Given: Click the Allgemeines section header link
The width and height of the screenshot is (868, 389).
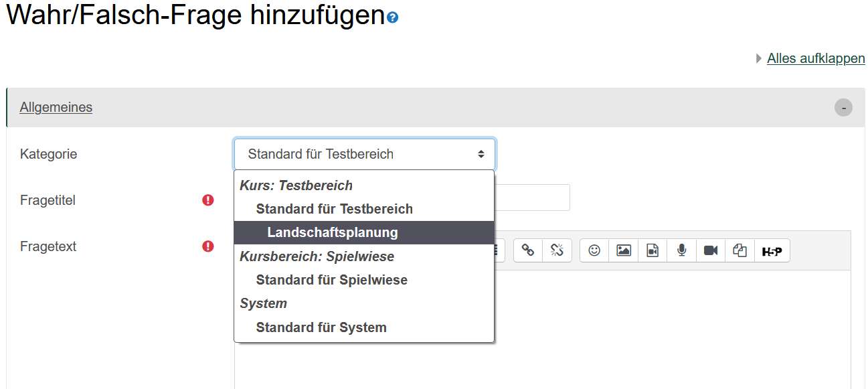Looking at the screenshot, I should 56,107.
